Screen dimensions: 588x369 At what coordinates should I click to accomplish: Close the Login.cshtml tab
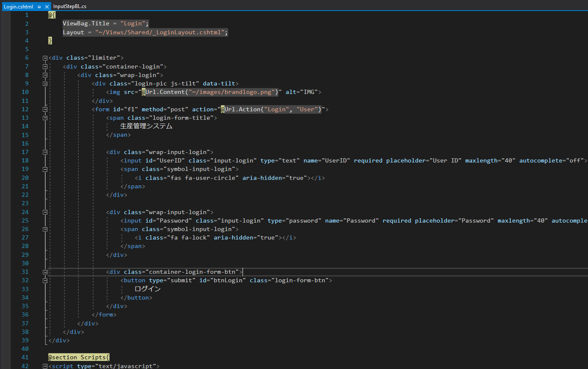[x=47, y=7]
